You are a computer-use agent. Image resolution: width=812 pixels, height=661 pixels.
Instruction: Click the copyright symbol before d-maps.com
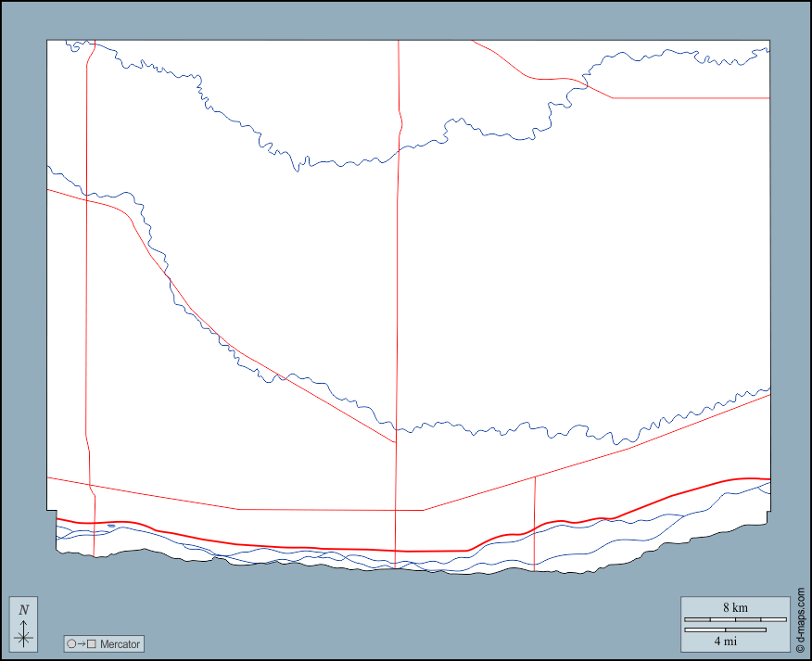click(x=800, y=643)
